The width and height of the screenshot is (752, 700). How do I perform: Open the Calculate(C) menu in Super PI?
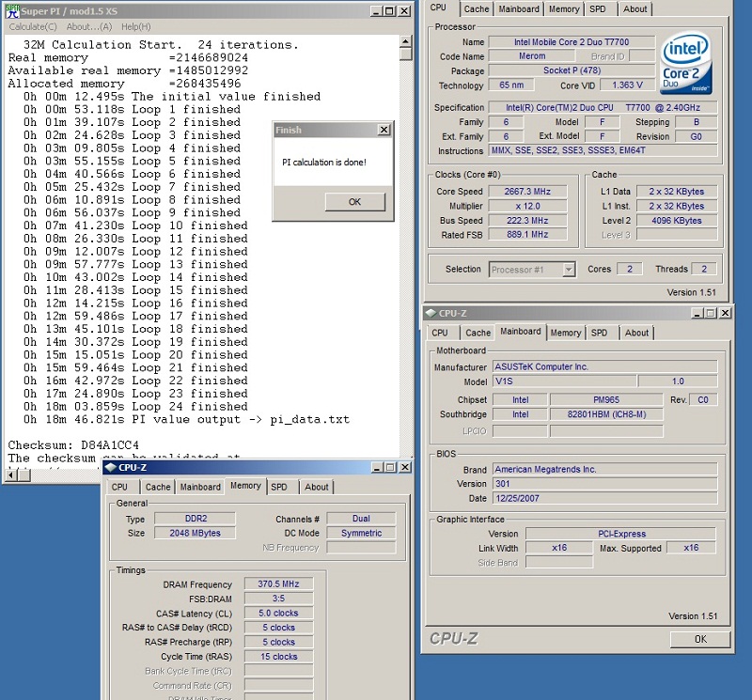(x=33, y=27)
